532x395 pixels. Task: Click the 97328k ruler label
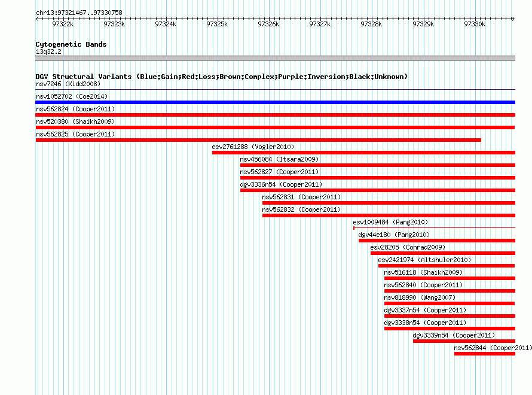(371, 24)
